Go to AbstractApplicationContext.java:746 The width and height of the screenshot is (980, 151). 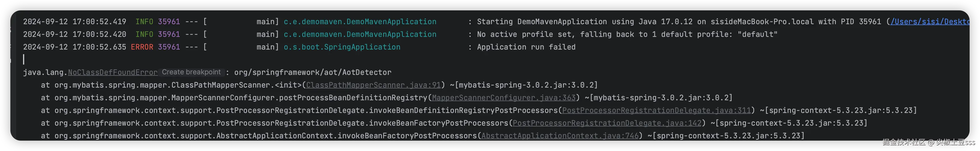click(560, 136)
